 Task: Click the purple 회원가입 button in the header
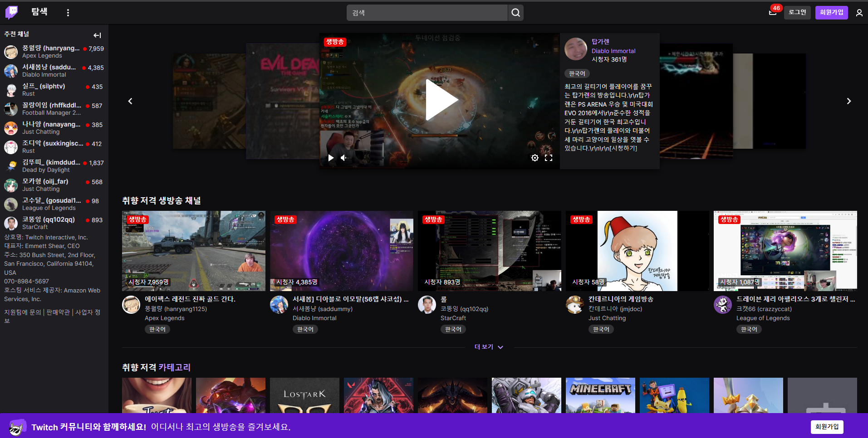(x=831, y=12)
